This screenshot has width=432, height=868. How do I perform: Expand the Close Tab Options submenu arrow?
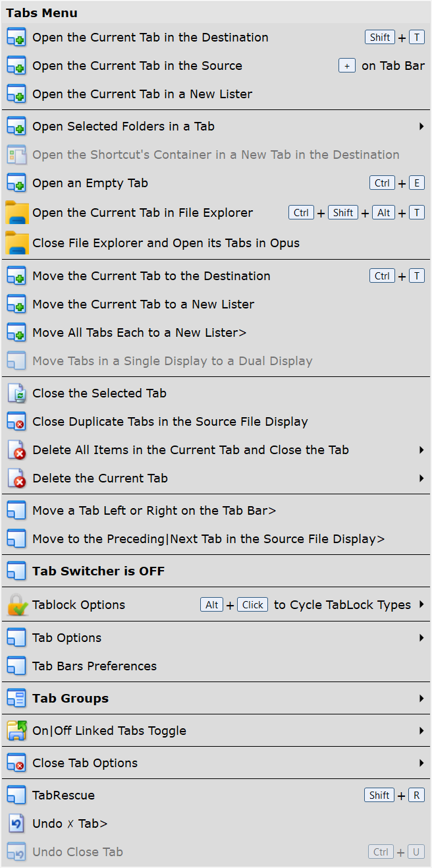pyautogui.click(x=421, y=763)
